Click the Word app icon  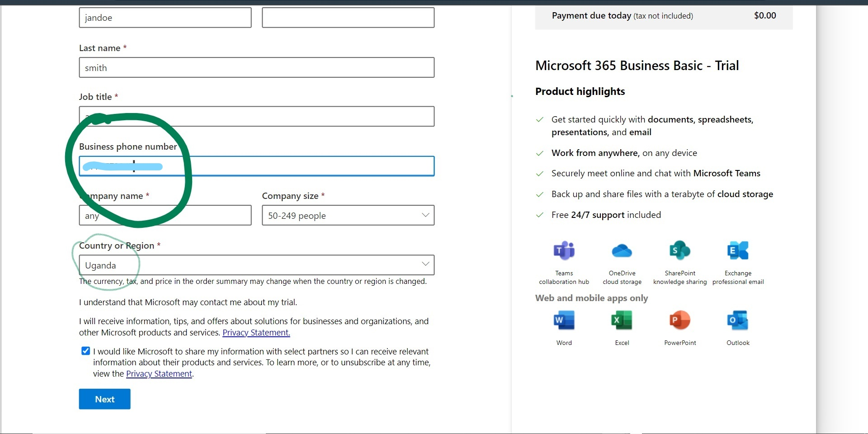point(564,320)
